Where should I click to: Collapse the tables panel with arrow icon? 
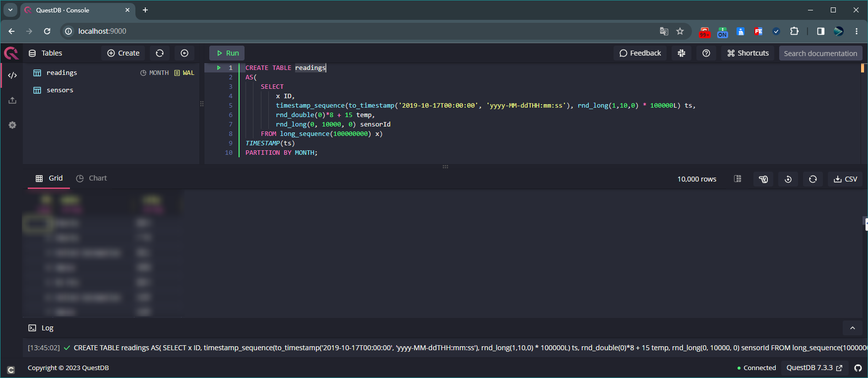click(185, 53)
